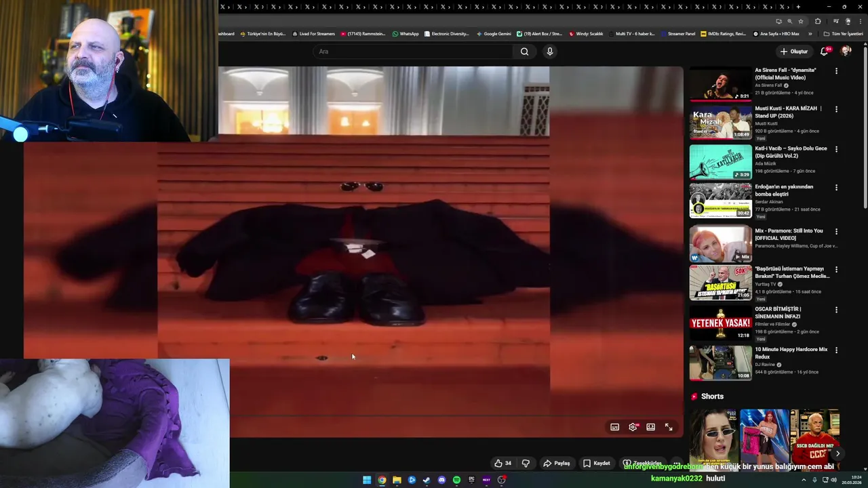Open Musti Kusti Kara Mizah thumbnail

[720, 122]
